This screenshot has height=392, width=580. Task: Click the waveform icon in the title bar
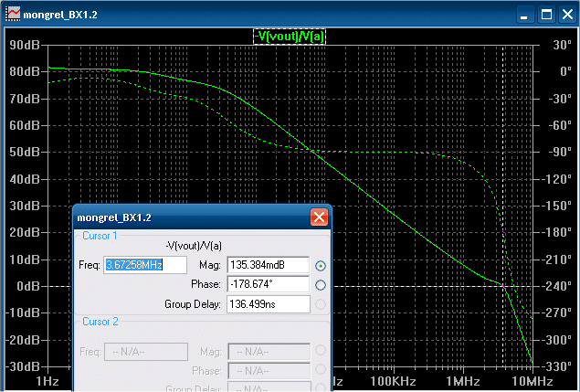click(13, 14)
